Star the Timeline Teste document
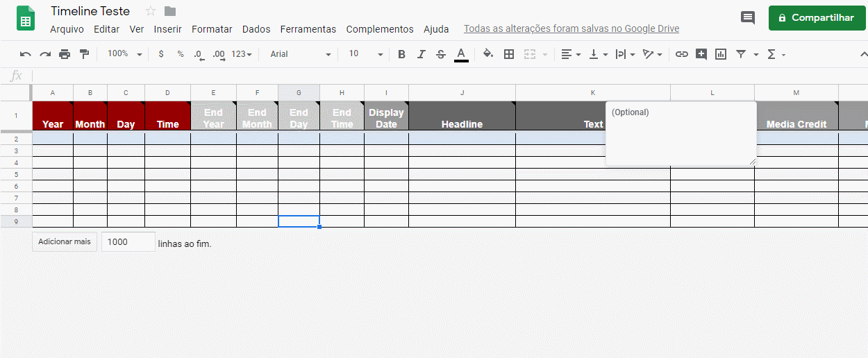This screenshot has height=358, width=868. (151, 11)
